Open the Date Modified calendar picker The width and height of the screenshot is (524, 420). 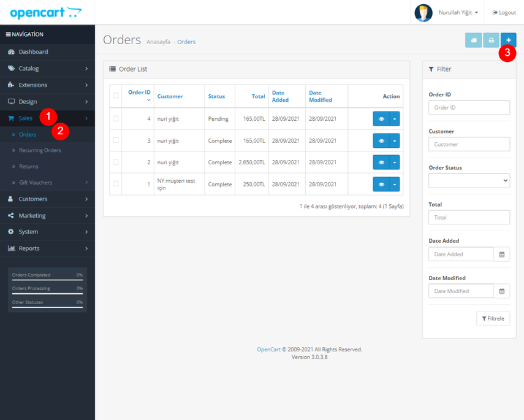pyautogui.click(x=502, y=291)
